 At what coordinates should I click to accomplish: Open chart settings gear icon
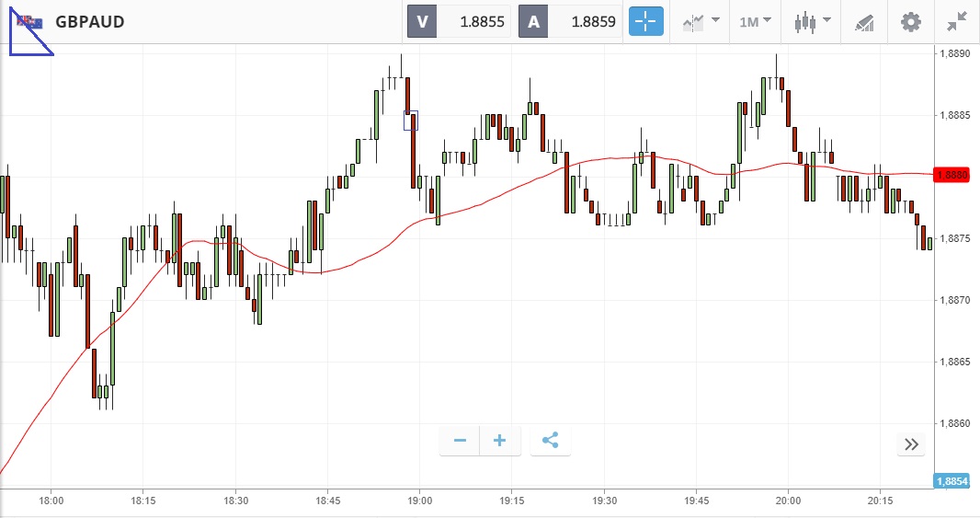(910, 21)
